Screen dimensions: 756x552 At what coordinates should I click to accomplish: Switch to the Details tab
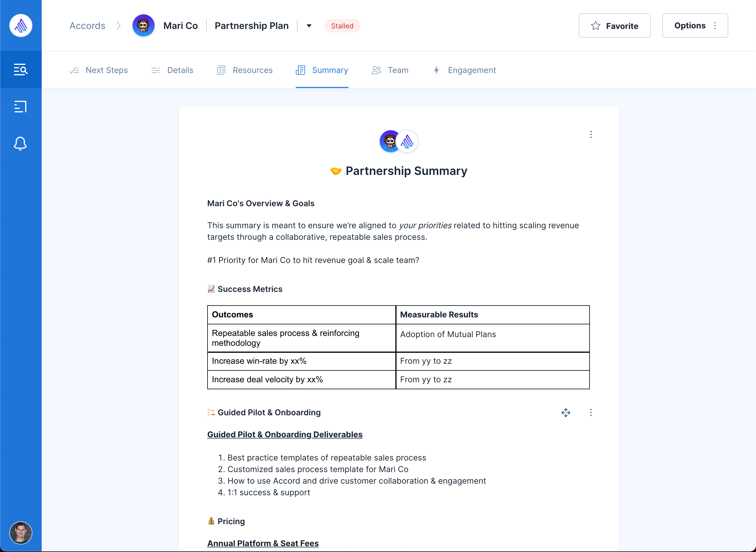[x=172, y=70]
